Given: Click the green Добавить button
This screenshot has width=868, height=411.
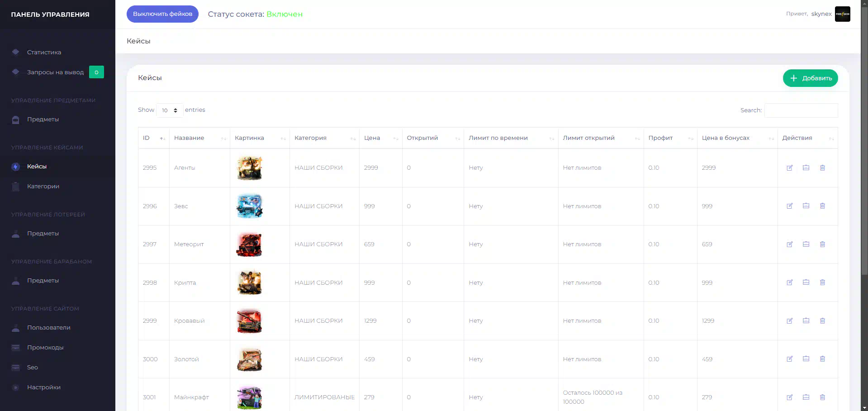Looking at the screenshot, I should click(810, 78).
